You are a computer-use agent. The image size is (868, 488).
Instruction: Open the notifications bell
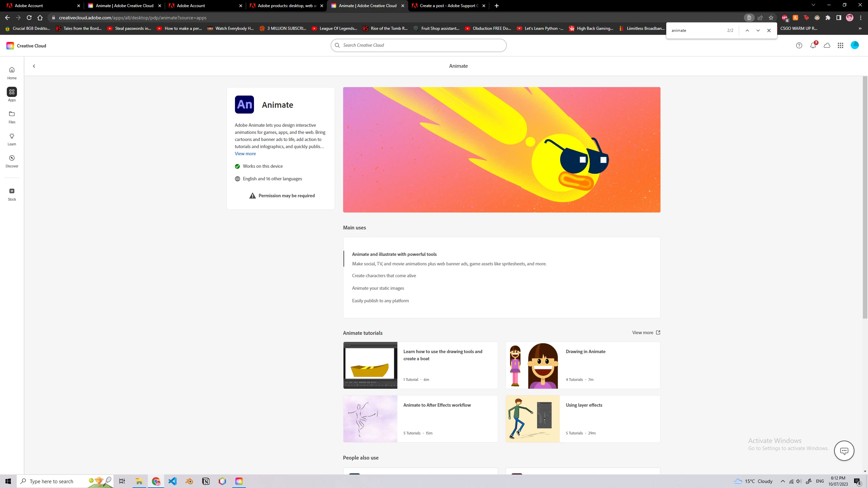[813, 45]
